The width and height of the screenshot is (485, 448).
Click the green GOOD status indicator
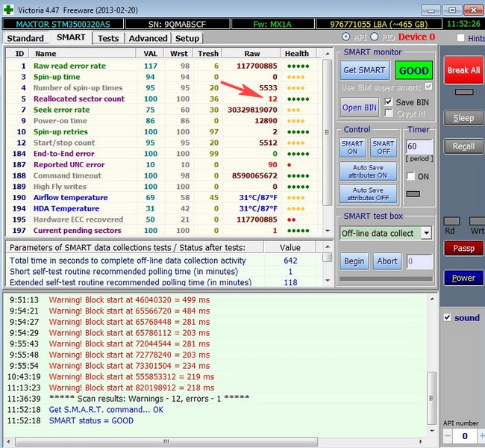coord(413,70)
